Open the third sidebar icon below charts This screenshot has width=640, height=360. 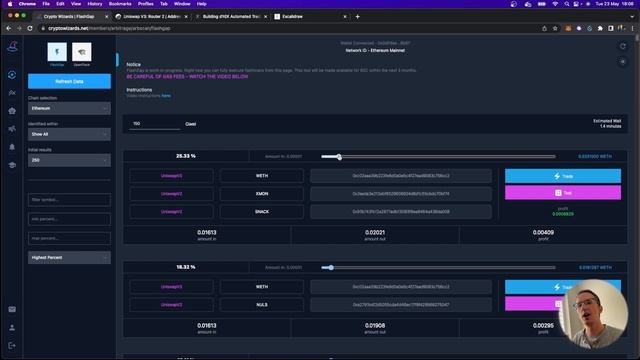click(x=12, y=111)
